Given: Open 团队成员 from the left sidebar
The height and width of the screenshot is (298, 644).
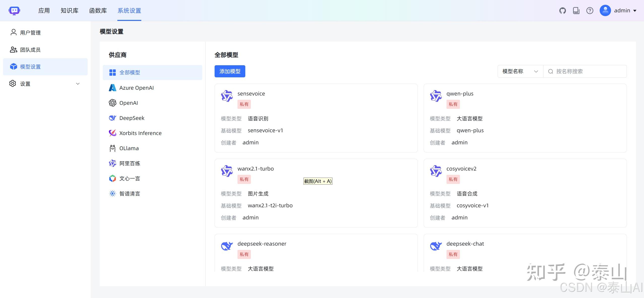Looking at the screenshot, I should [31, 50].
